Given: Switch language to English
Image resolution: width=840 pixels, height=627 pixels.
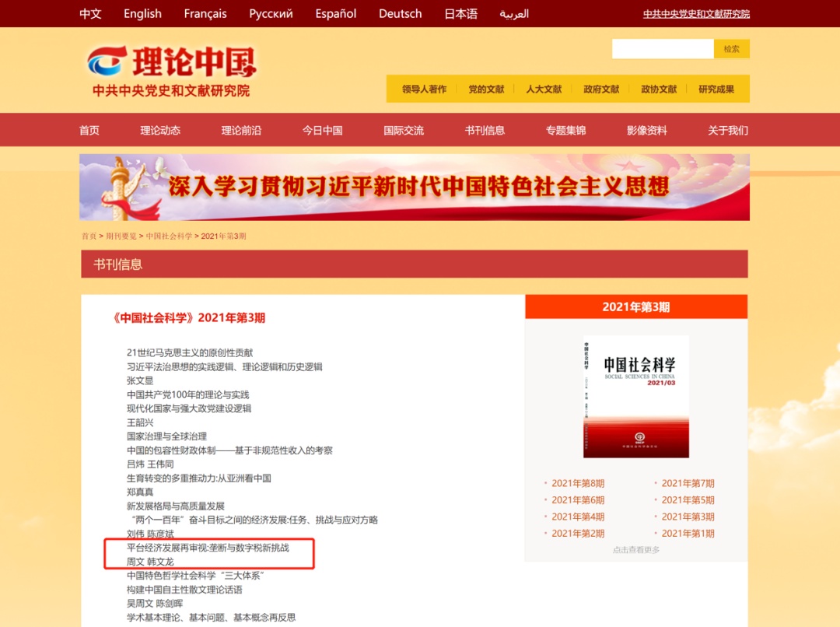Looking at the screenshot, I should [142, 13].
